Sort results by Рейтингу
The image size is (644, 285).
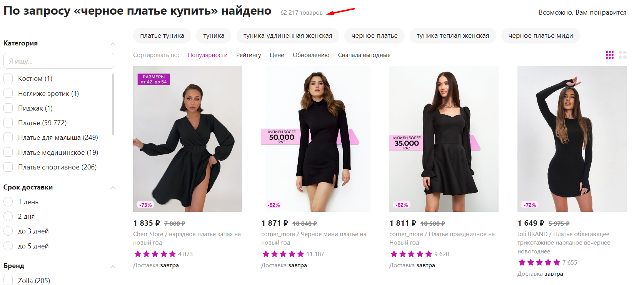(x=249, y=55)
